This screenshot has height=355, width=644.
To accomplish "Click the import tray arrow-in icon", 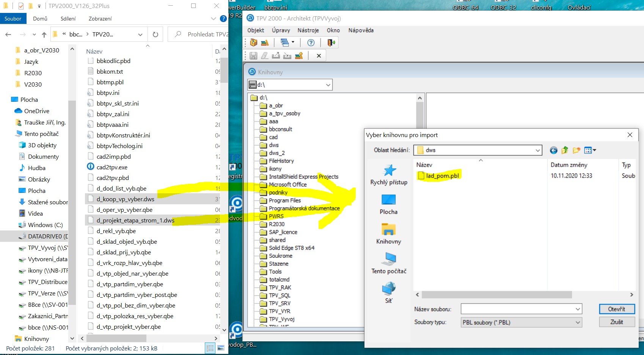I will pyautogui.click(x=287, y=56).
